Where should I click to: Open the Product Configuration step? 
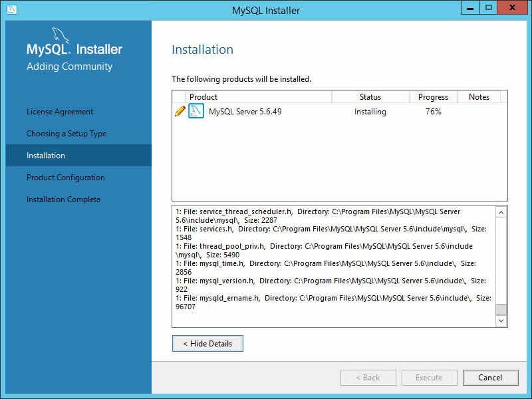pos(65,178)
